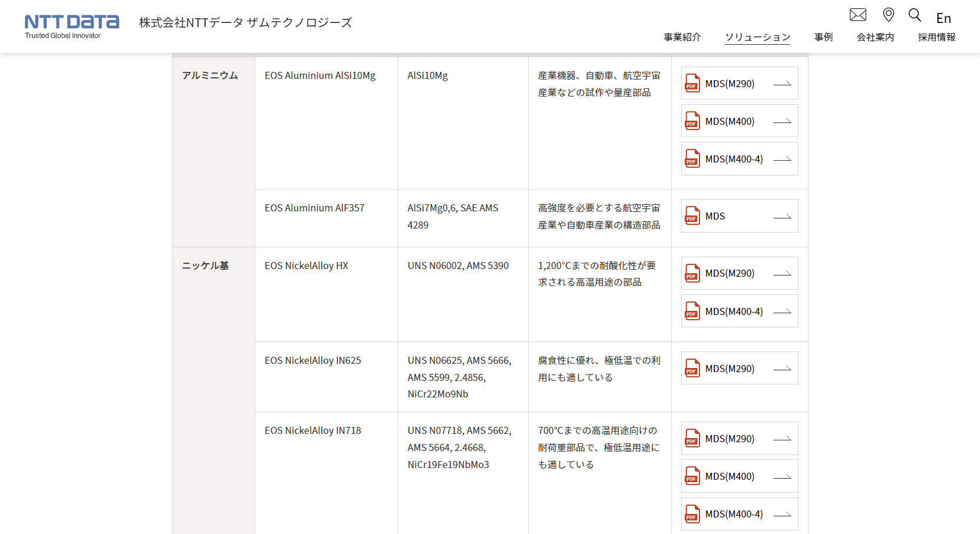Open NickelAlloy HX MDS(M400-4) PDF

[740, 311]
